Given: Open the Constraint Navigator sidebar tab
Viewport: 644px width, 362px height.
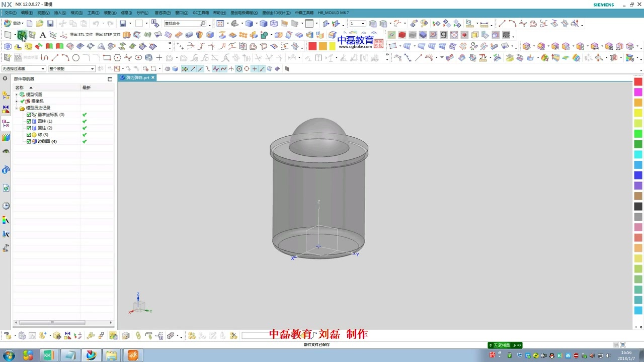Looking at the screenshot, I should tap(6, 109).
